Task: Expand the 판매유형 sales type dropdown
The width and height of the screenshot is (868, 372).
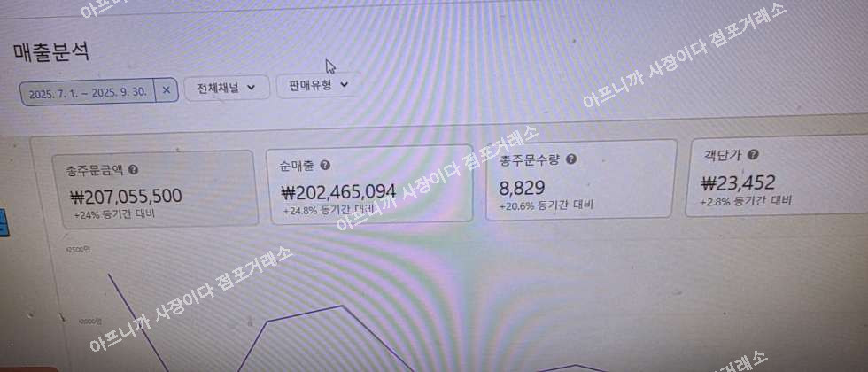Action: tap(318, 85)
